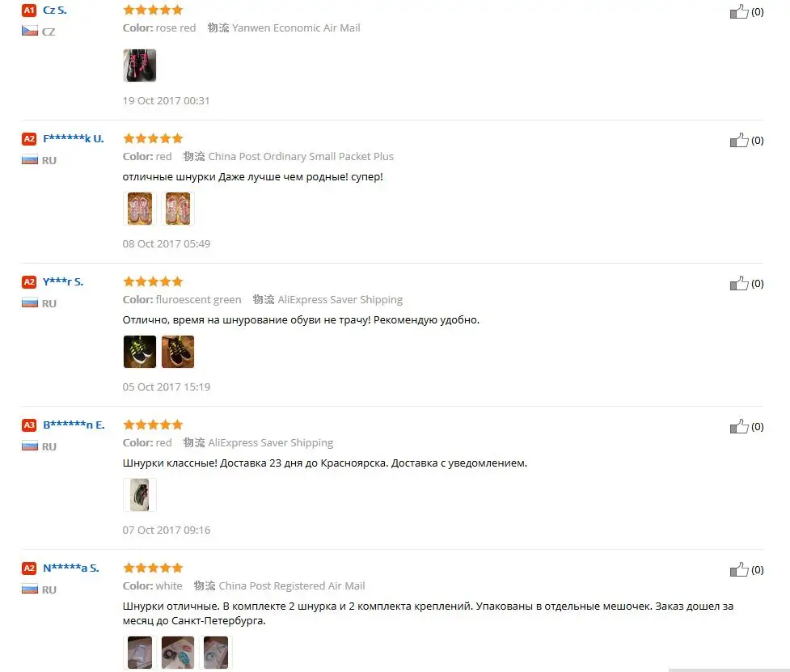This screenshot has height=672, width=790.
Task: Enlarge photo in B******n E. review
Action: coord(140,495)
